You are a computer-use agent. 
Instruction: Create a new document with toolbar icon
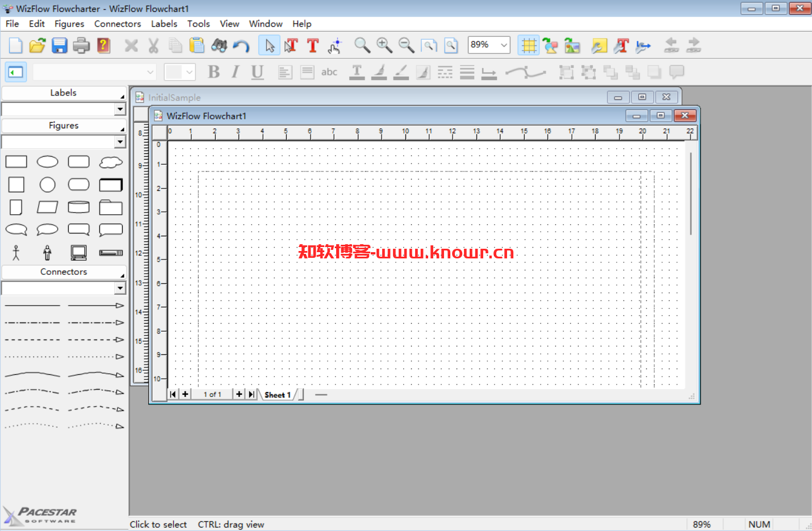click(x=15, y=45)
